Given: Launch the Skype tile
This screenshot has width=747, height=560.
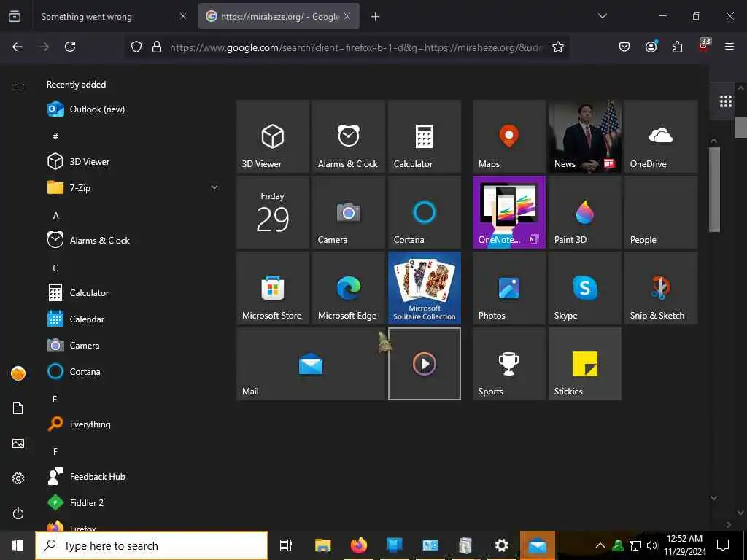Looking at the screenshot, I should [x=584, y=288].
